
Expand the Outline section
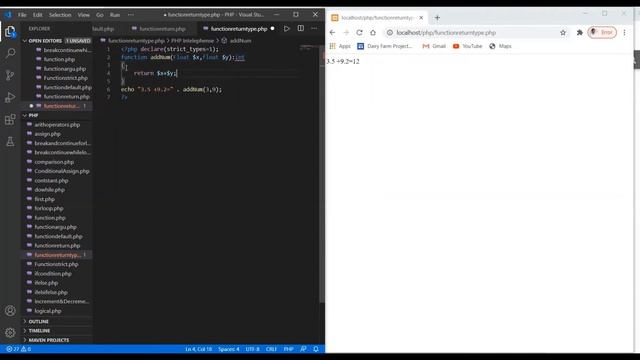click(57, 321)
